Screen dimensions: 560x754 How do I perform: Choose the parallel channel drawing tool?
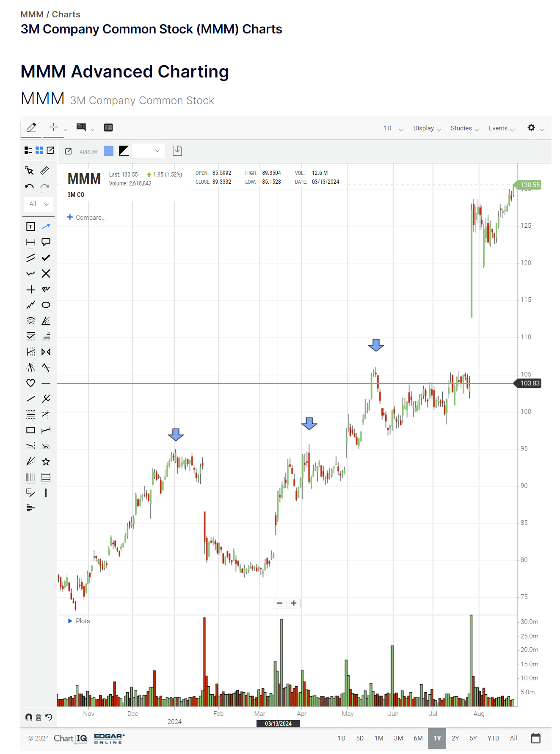[x=30, y=258]
